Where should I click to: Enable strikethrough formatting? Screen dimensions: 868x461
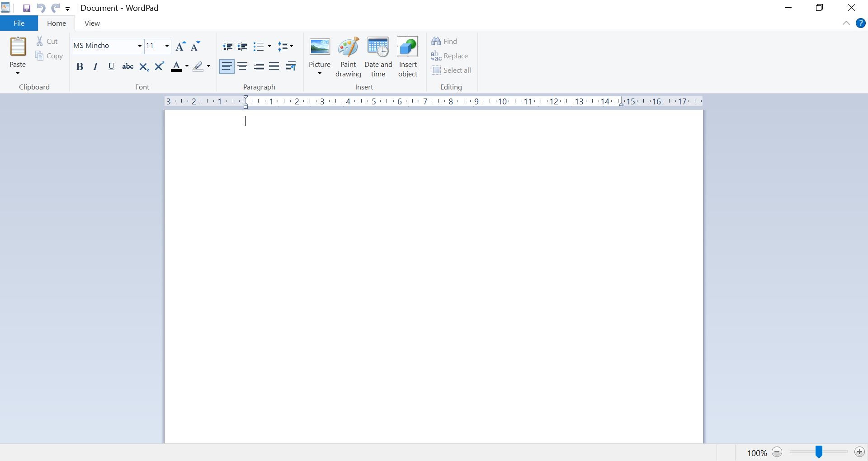[x=127, y=66]
